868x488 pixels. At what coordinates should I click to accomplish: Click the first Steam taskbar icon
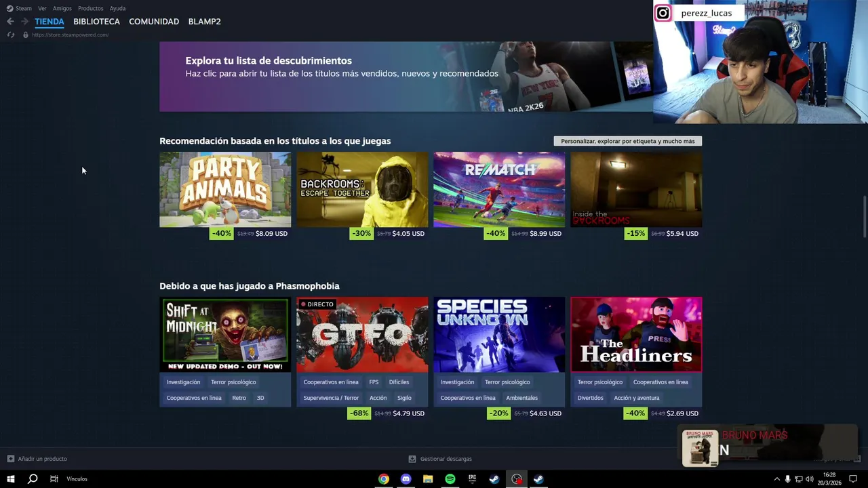[x=494, y=479]
